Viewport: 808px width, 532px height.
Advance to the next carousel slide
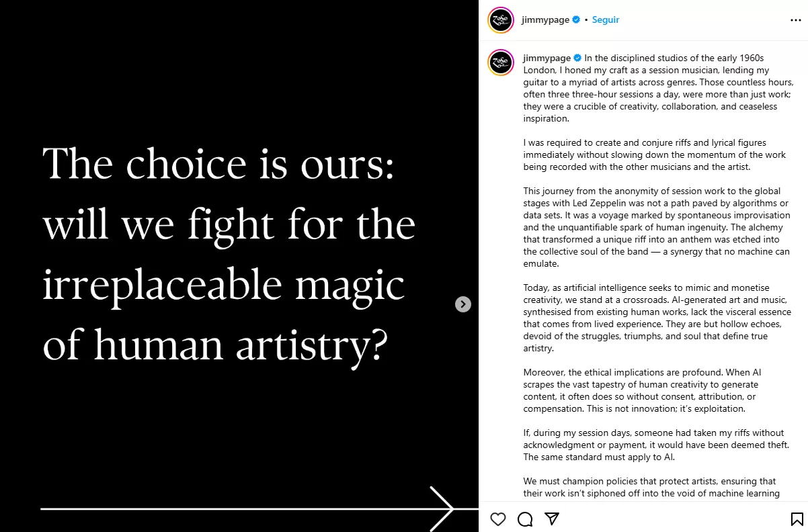(463, 304)
